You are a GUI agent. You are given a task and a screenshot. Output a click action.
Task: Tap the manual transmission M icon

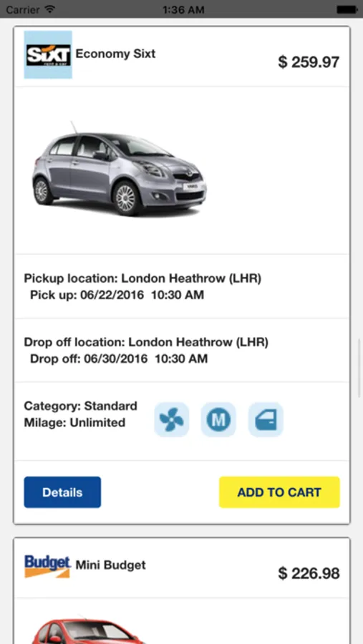coord(218,419)
